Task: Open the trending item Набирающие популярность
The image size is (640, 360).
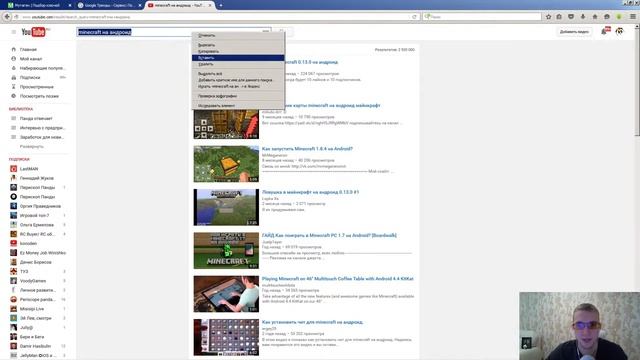Action: point(42,68)
